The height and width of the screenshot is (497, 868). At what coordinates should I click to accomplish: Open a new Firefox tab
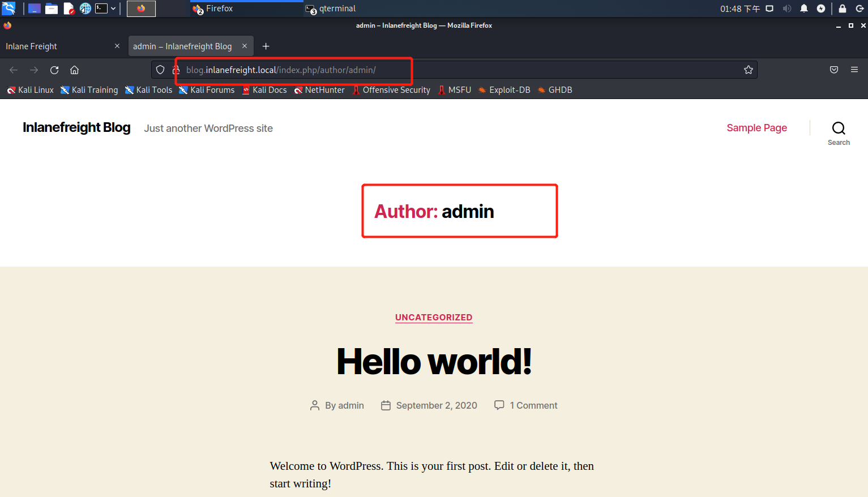pos(266,46)
